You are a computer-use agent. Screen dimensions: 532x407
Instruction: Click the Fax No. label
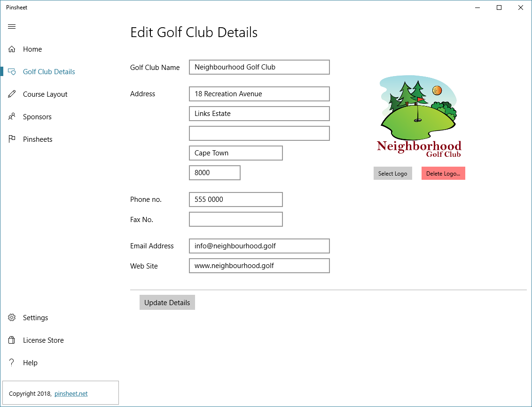142,220
